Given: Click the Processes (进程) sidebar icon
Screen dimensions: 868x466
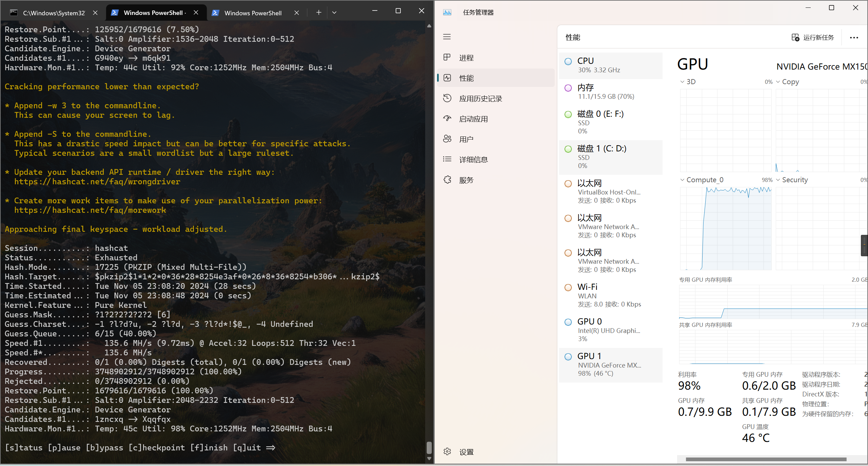Looking at the screenshot, I should point(447,57).
